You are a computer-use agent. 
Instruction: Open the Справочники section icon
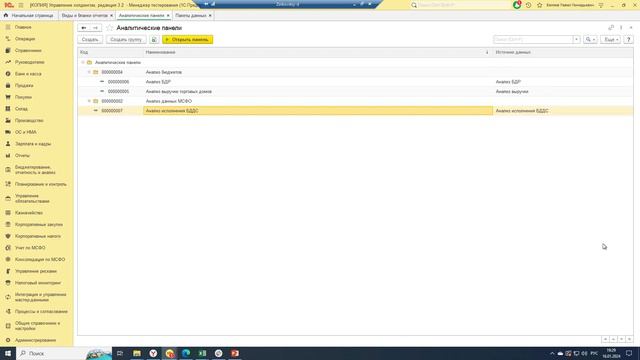click(x=8, y=50)
